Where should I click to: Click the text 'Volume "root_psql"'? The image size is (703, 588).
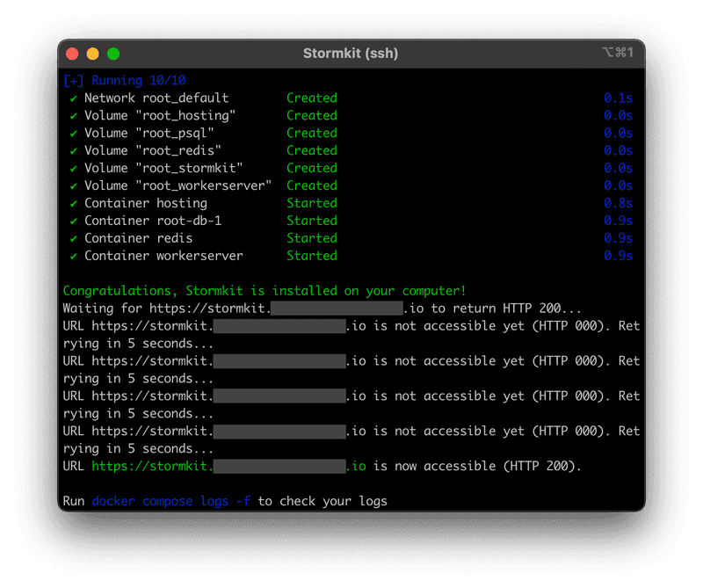[149, 134]
